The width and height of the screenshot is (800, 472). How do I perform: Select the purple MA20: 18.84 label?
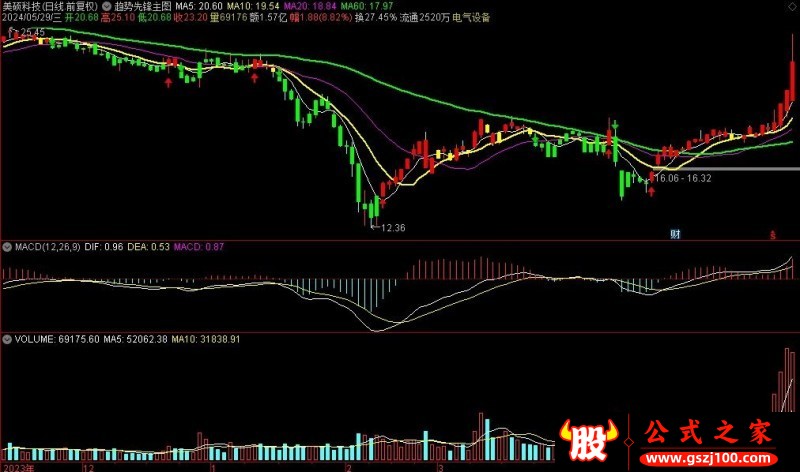310,7
